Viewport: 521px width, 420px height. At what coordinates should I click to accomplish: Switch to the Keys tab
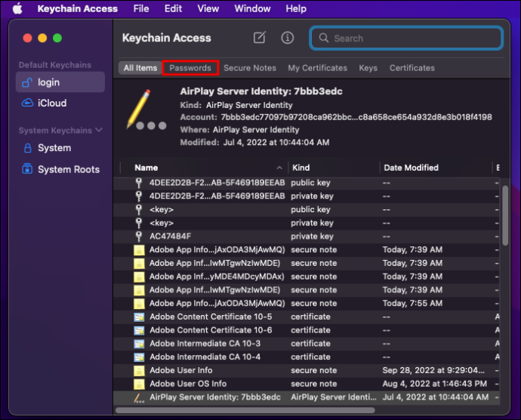[x=368, y=68]
